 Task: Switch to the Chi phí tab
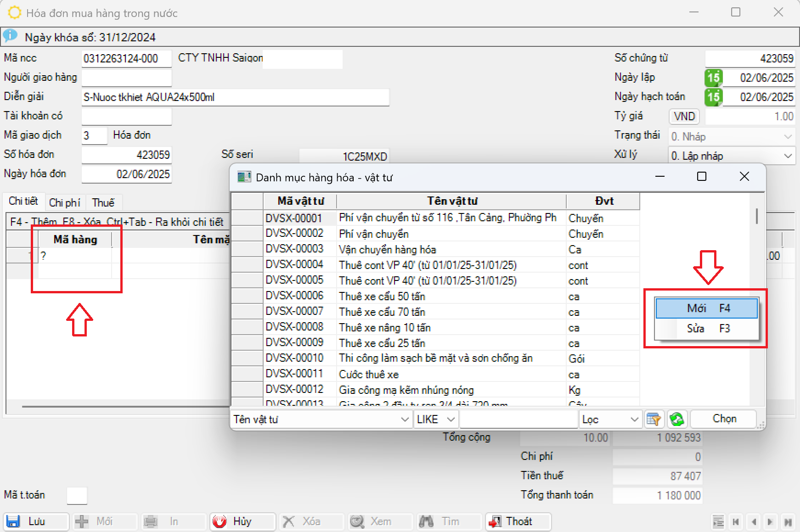tap(65, 203)
